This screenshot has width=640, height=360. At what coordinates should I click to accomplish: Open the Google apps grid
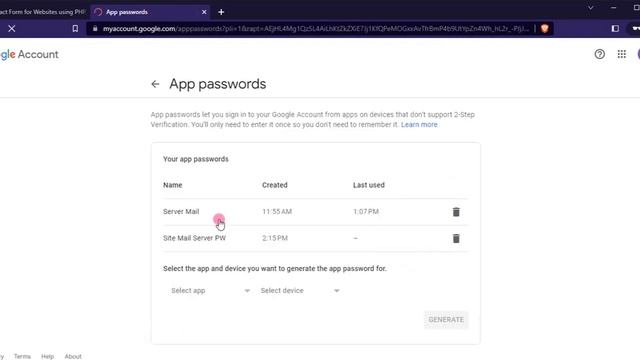622,54
